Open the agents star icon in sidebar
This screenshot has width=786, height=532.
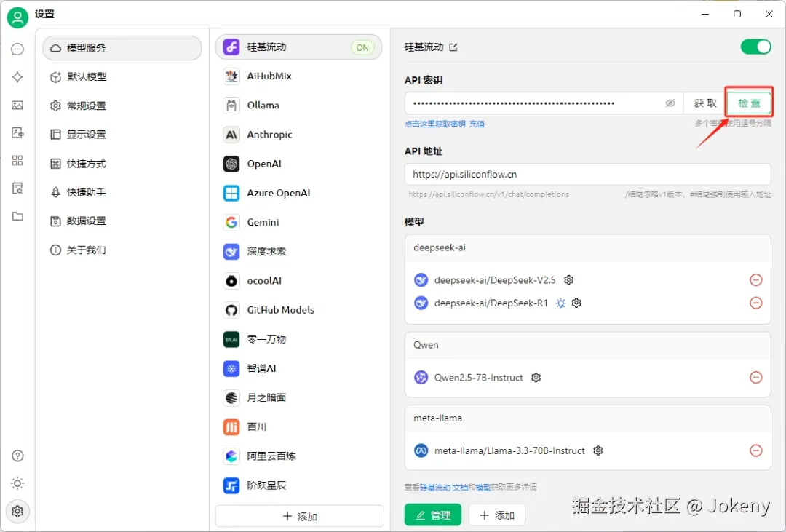(x=17, y=76)
